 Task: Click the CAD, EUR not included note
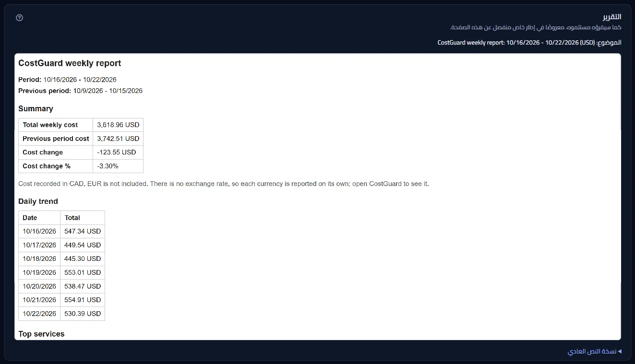pyautogui.click(x=224, y=184)
